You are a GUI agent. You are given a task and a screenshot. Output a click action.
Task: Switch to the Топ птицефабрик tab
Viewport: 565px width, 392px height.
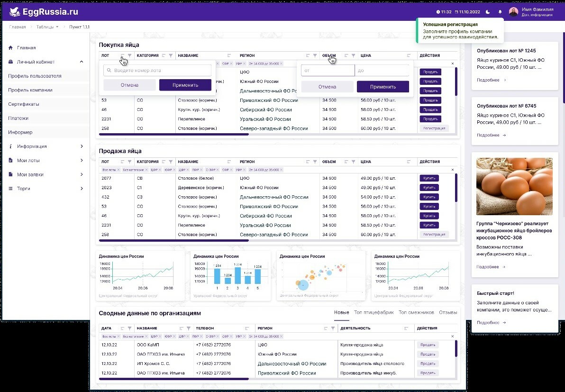(x=374, y=312)
